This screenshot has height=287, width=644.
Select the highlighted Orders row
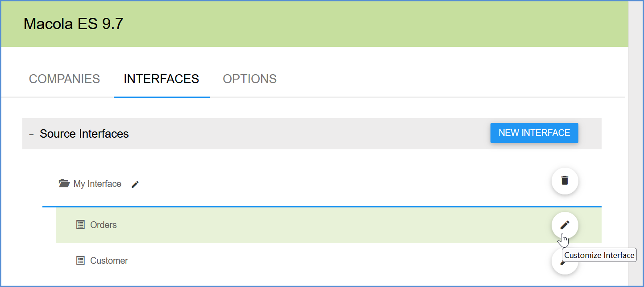click(x=312, y=225)
